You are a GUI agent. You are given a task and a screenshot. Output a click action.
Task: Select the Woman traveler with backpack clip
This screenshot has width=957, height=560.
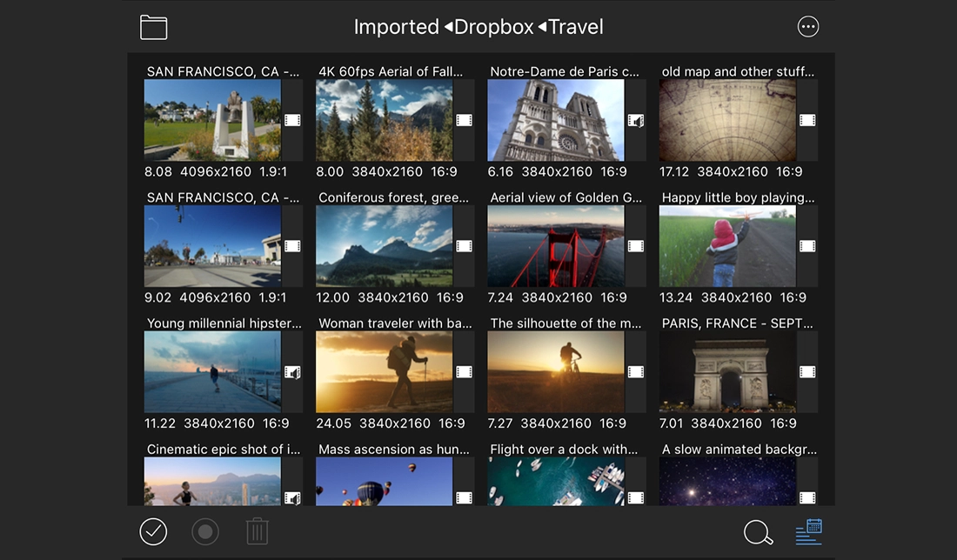[x=384, y=372]
